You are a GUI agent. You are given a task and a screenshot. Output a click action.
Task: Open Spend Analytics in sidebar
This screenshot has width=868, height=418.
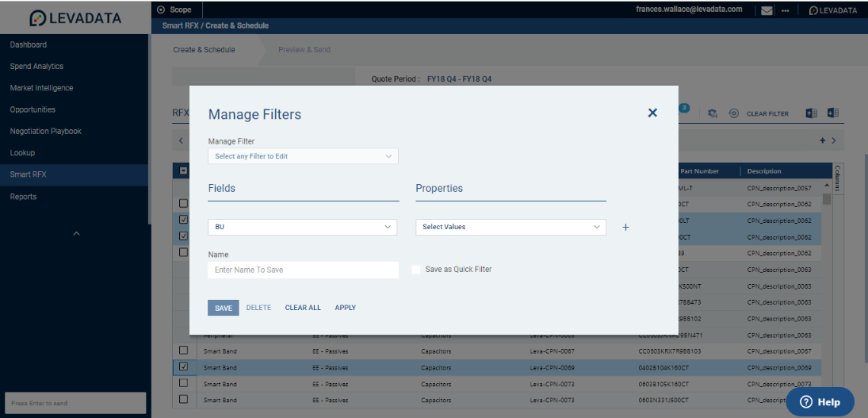(36, 66)
